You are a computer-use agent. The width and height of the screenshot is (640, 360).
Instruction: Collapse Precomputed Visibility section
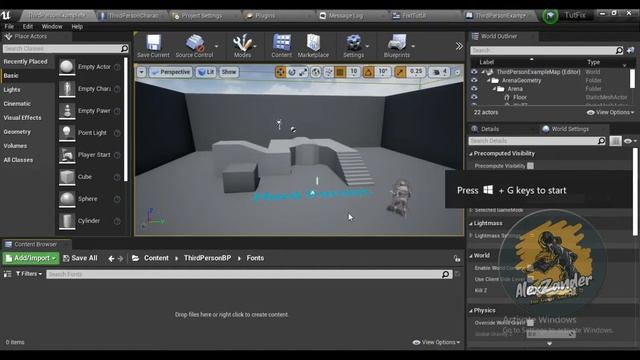click(x=471, y=154)
